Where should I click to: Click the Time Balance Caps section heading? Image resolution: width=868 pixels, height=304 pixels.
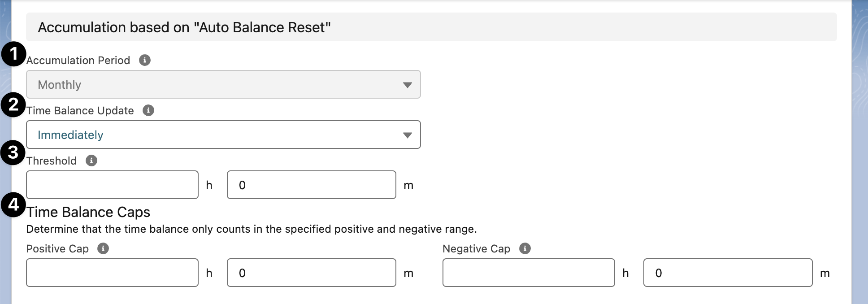coord(88,212)
